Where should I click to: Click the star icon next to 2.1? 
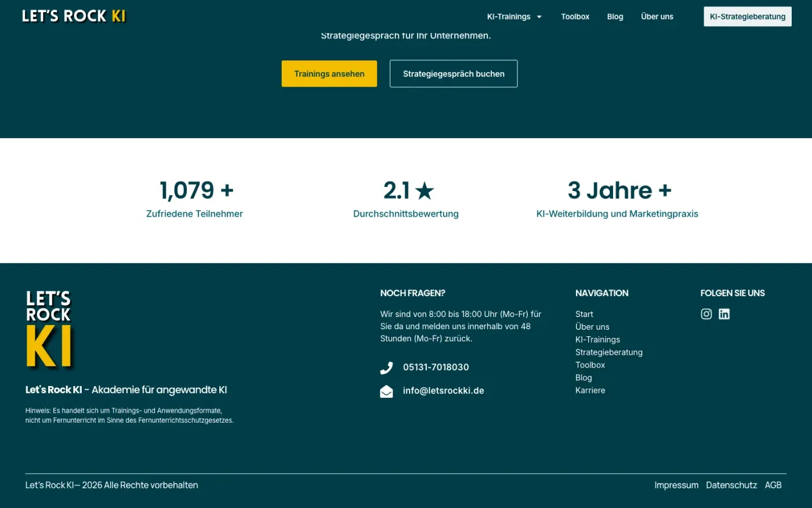[425, 191]
